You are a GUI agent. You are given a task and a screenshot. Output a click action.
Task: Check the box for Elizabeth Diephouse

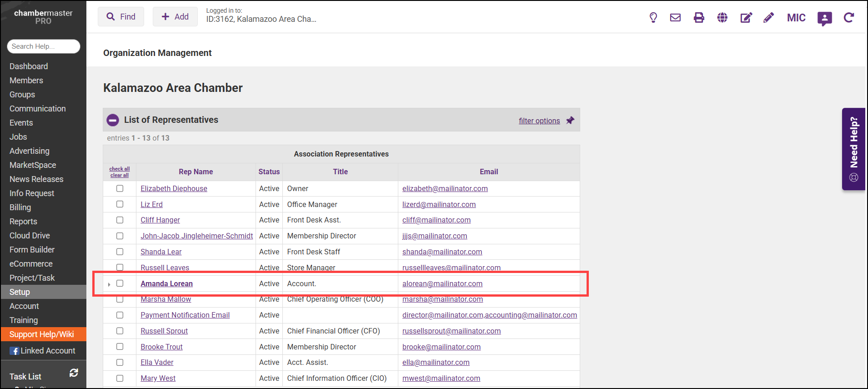pos(120,188)
